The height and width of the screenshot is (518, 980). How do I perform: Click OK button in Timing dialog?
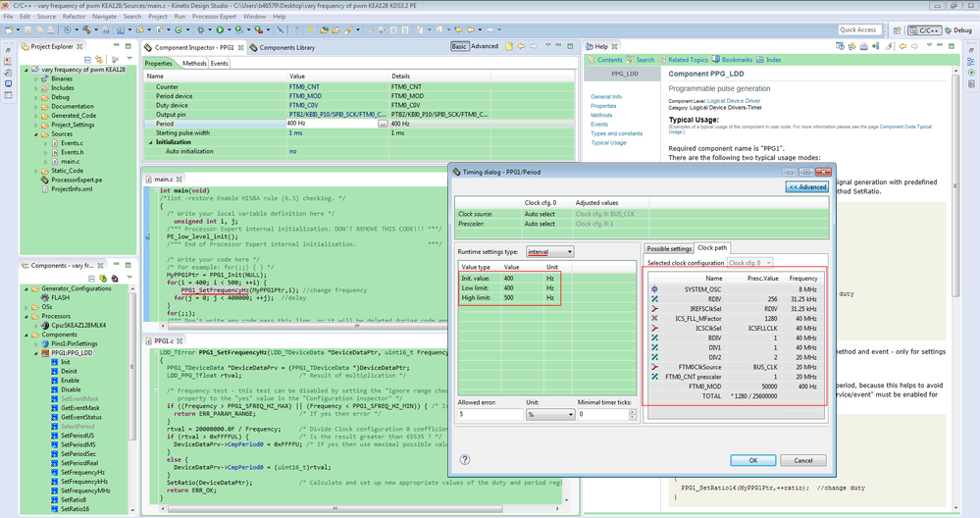(x=752, y=459)
